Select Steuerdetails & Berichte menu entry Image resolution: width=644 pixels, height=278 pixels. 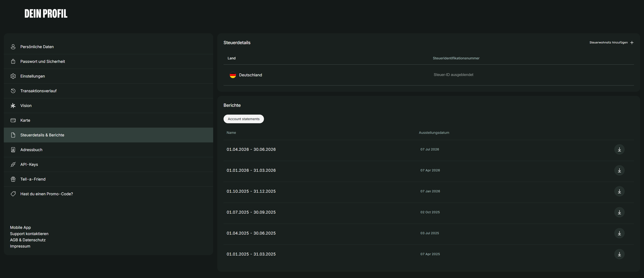pos(109,135)
